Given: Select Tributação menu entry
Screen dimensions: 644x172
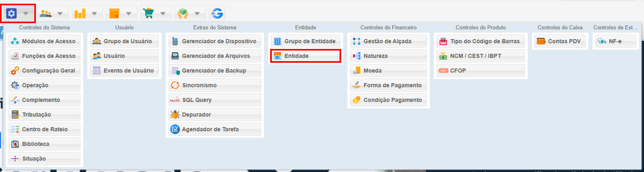Looking at the screenshot, I should click(44, 115).
